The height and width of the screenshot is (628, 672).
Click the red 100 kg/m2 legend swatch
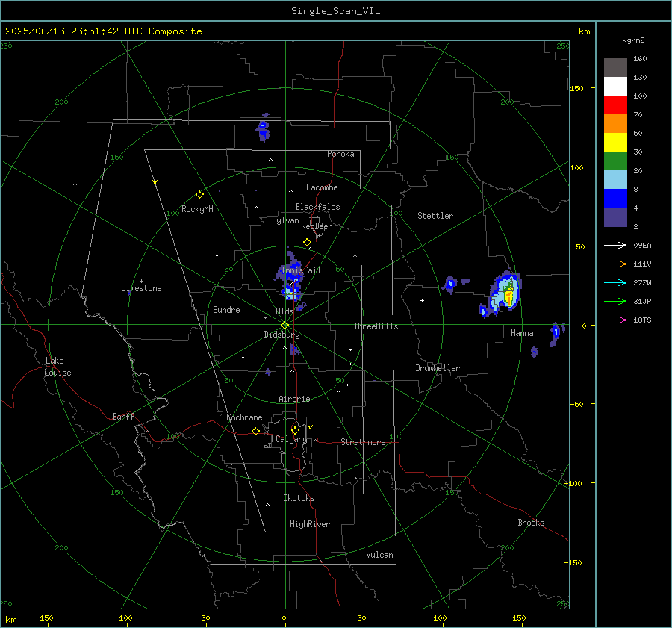(615, 105)
